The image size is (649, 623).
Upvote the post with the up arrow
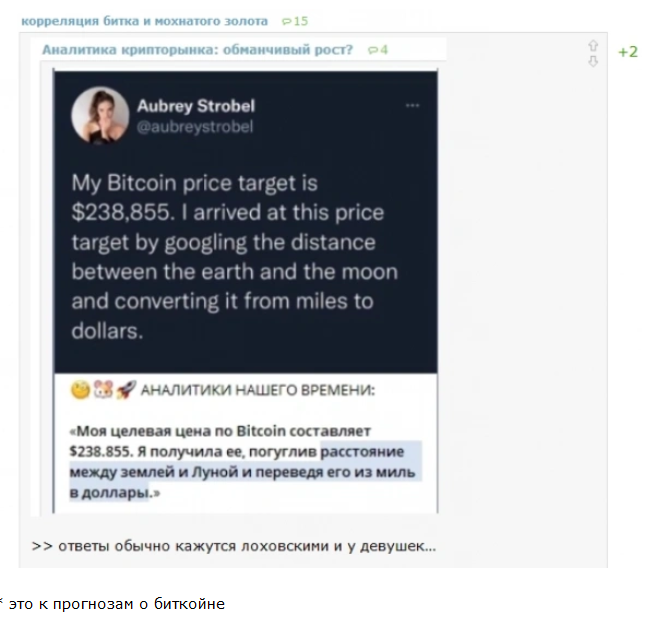coord(593,45)
